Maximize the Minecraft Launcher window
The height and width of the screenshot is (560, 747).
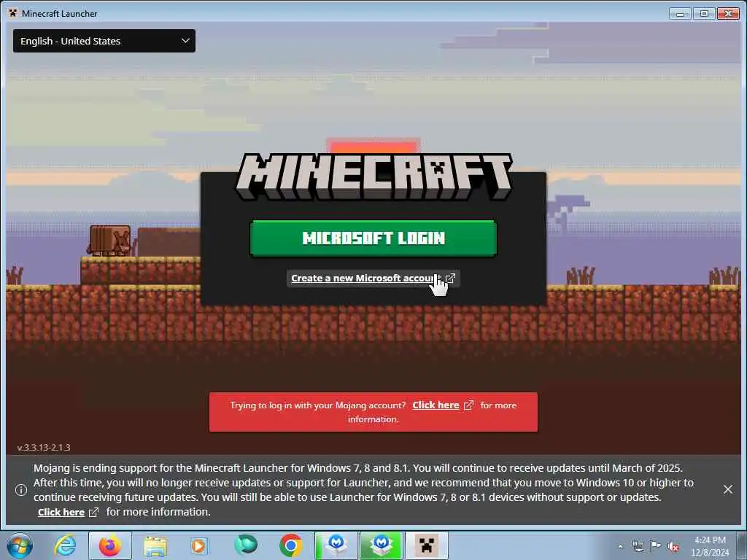[704, 14]
